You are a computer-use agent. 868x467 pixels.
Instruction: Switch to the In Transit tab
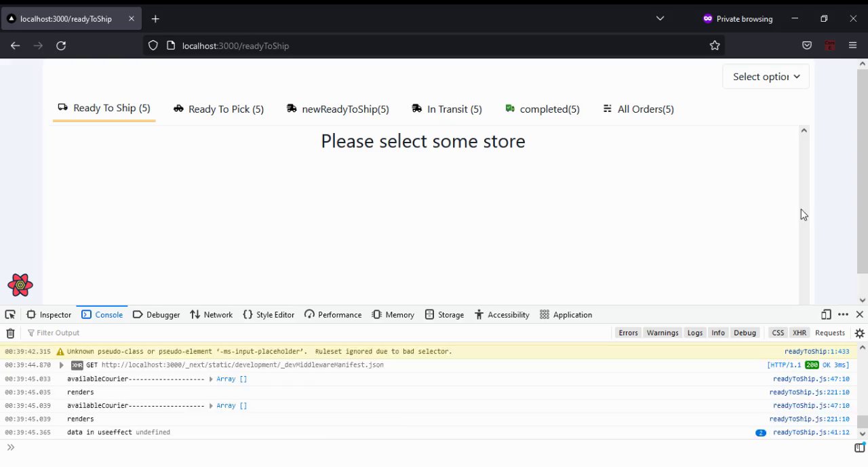click(x=447, y=109)
